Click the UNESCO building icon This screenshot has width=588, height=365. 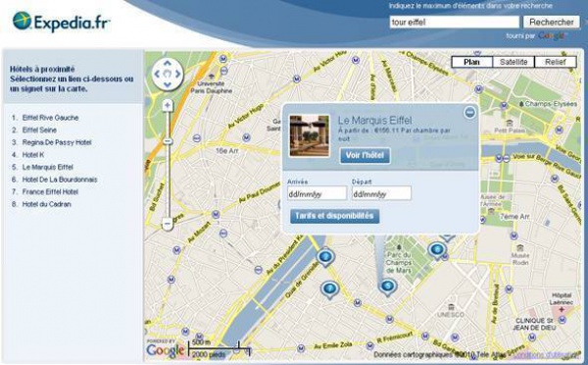[451, 307]
